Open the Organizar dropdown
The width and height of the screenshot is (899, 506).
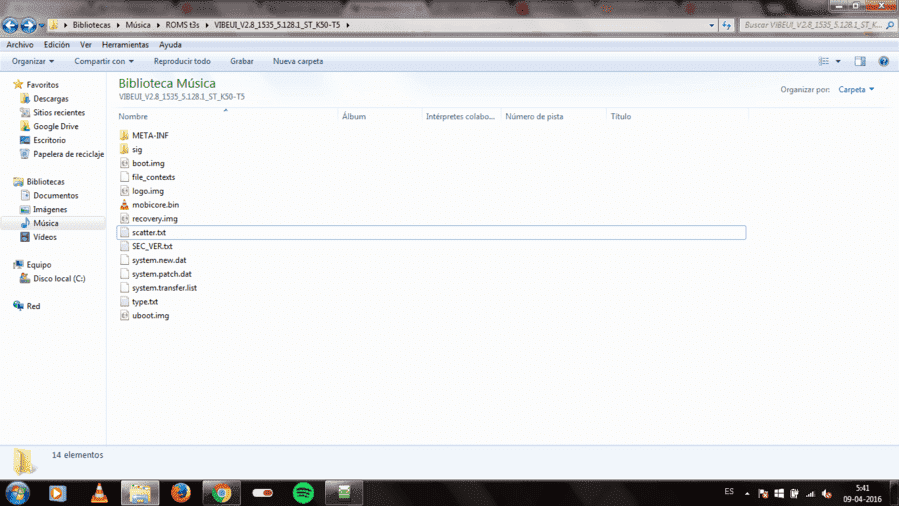[33, 61]
